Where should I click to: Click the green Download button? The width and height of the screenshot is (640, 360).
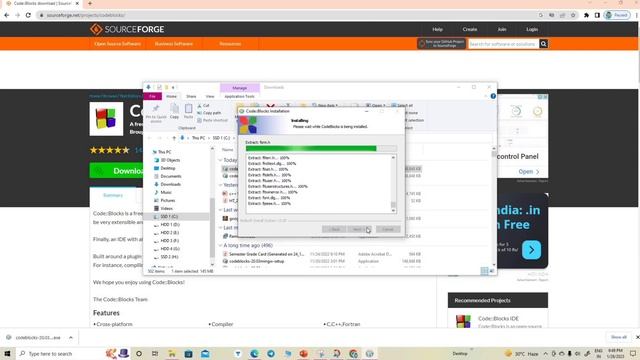click(116, 171)
